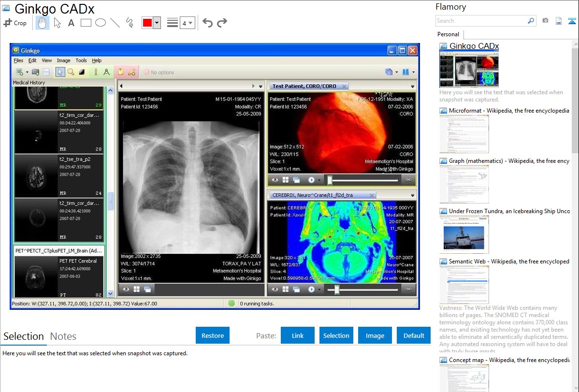Click the Search input field in Flamory
The height and width of the screenshot is (392, 579).
click(481, 21)
